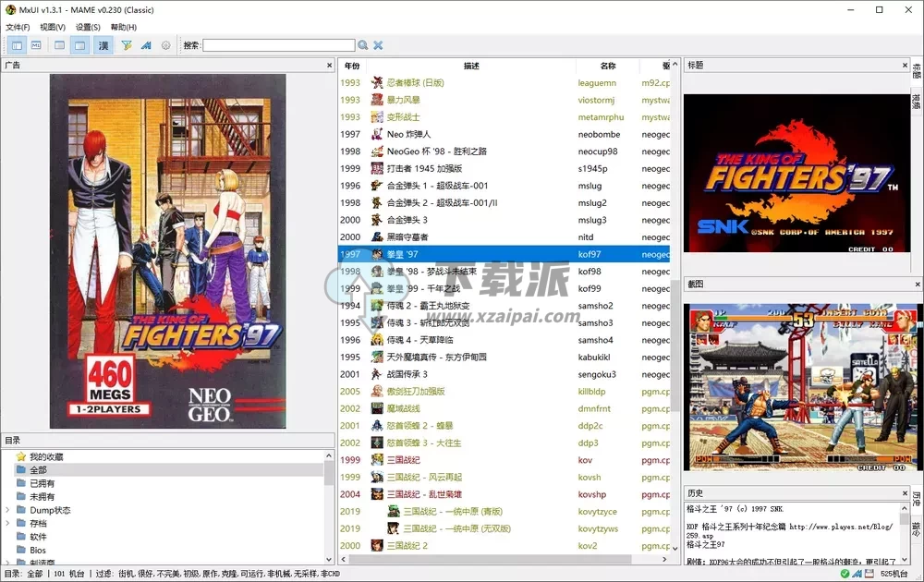Select game row 拳皇 '98 - 梦战斗未结束

504,271
